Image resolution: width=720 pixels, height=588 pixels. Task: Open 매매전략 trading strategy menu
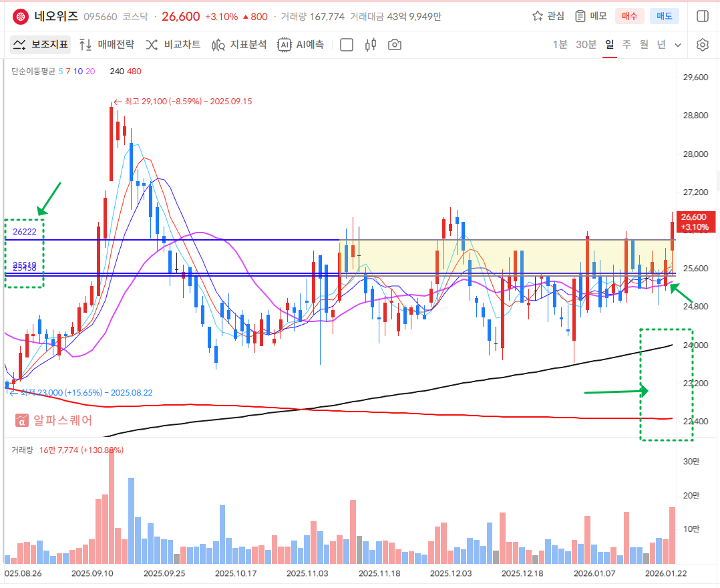pyautogui.click(x=106, y=45)
